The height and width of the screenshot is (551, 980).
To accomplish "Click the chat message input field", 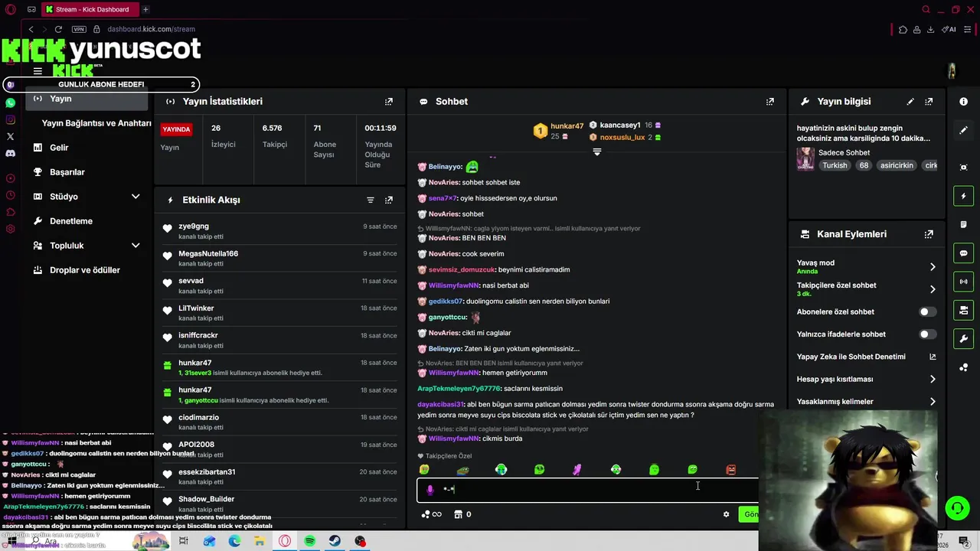I will pyautogui.click(x=590, y=490).
